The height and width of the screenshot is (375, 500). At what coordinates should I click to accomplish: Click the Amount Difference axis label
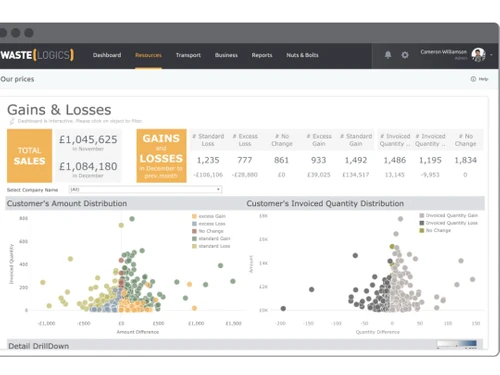tap(138, 332)
